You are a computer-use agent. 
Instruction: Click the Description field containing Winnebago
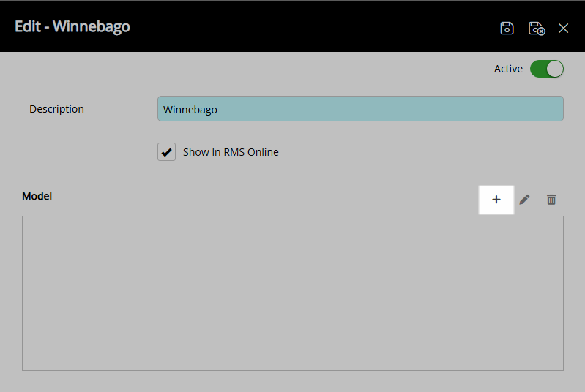360,109
